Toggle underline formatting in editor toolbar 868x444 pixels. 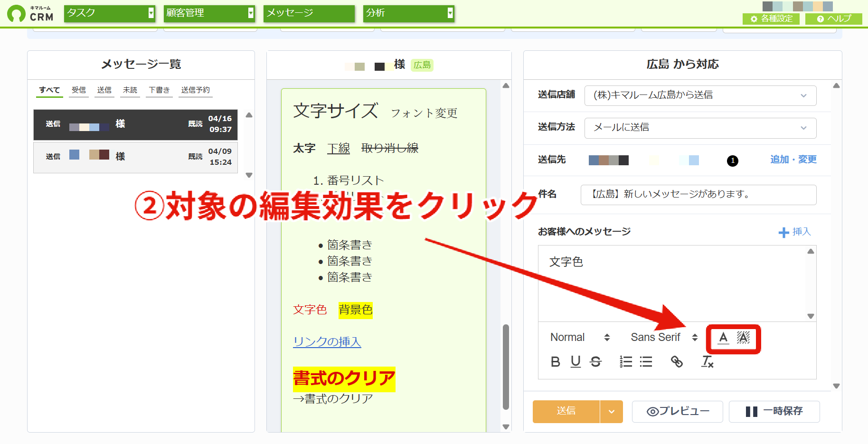[x=576, y=362]
